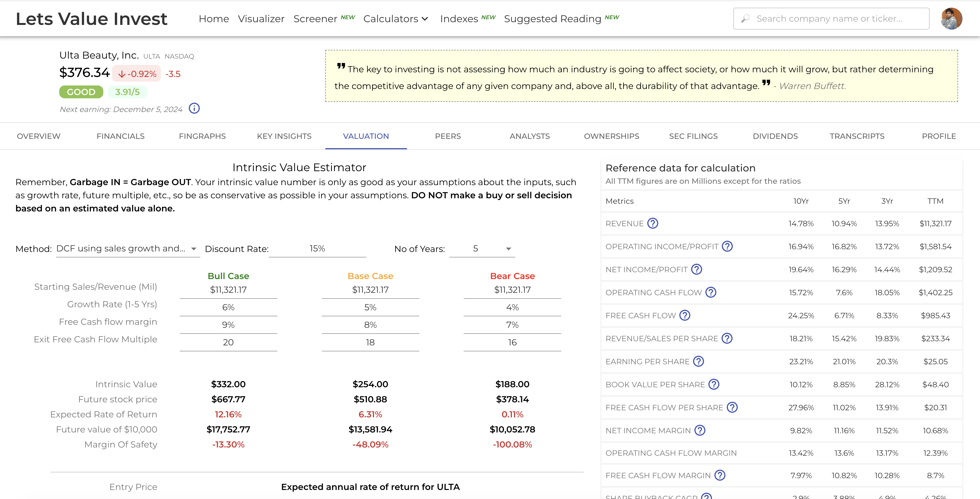
Task: Click the Revenue TTM value $11,321.17 in table
Action: 935,224
